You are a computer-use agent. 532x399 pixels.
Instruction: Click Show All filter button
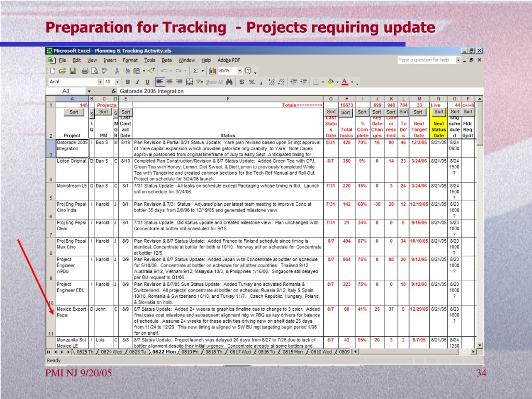214,82
